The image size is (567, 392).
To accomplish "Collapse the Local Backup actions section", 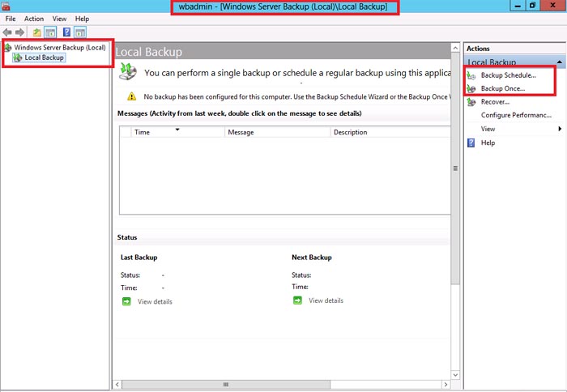I will click(x=560, y=62).
